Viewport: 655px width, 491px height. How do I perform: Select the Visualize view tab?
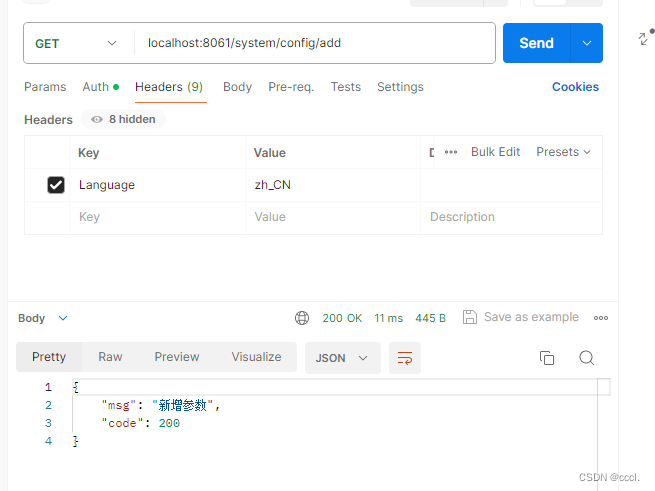pos(256,357)
